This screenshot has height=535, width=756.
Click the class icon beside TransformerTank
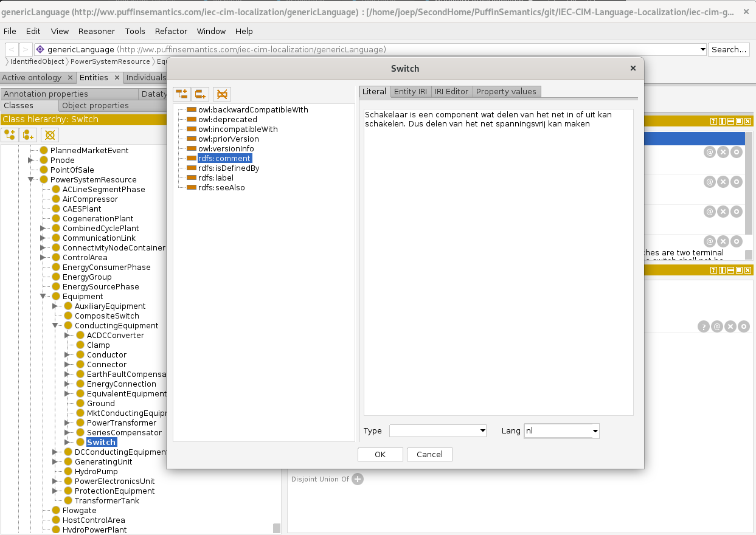(68, 501)
